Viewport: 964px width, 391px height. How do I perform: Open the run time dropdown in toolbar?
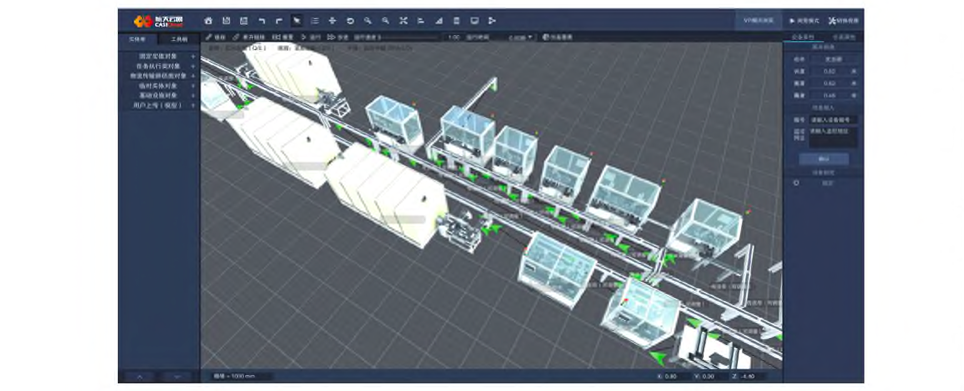pos(521,38)
